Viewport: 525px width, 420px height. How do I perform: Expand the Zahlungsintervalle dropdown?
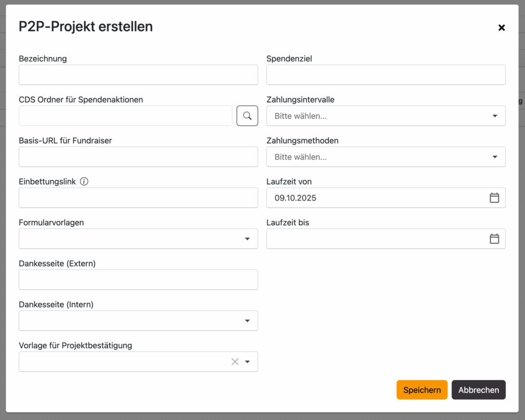click(386, 116)
